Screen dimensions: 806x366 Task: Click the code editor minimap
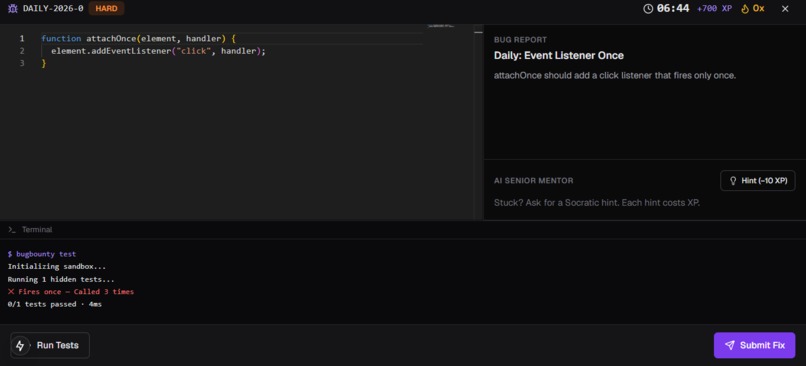(441, 26)
